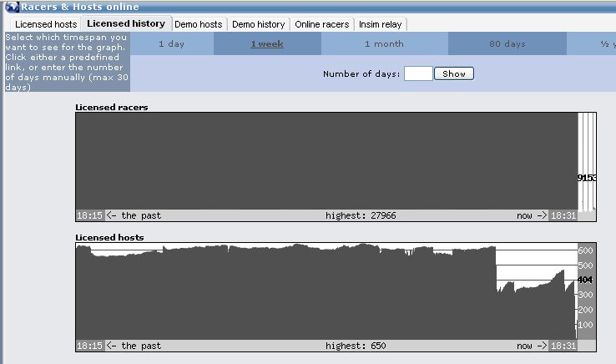This screenshot has width=616, height=364.
Task: Choose the 80 days timespan link
Action: click(x=507, y=43)
